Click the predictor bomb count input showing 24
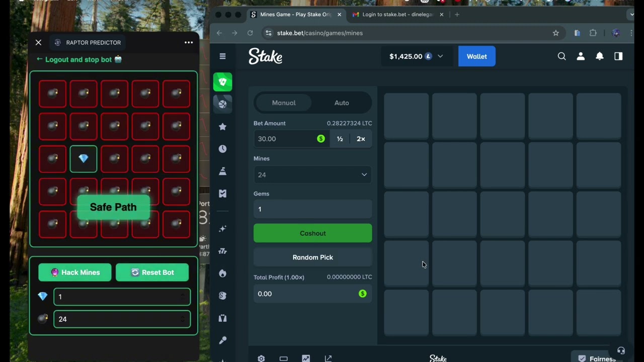The image size is (644, 362). pos(122,319)
